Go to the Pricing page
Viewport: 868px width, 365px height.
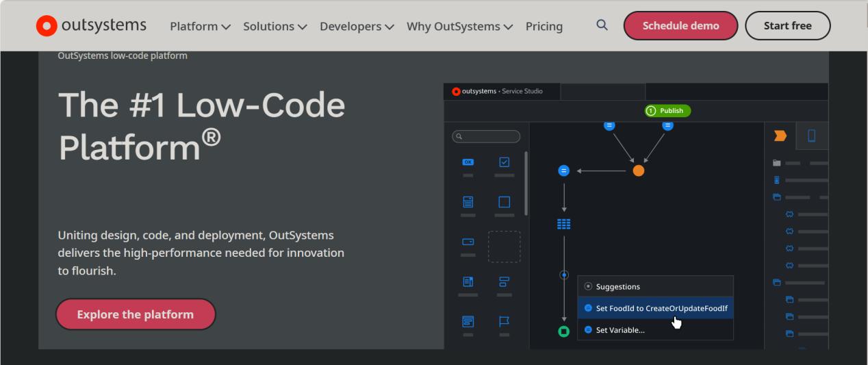click(544, 26)
